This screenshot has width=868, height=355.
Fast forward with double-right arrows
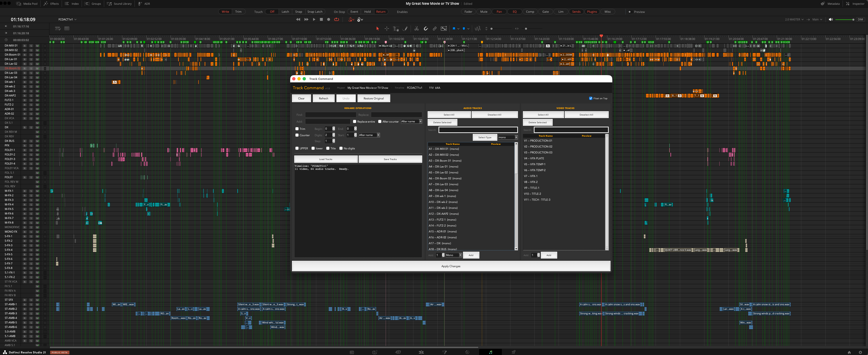point(306,20)
